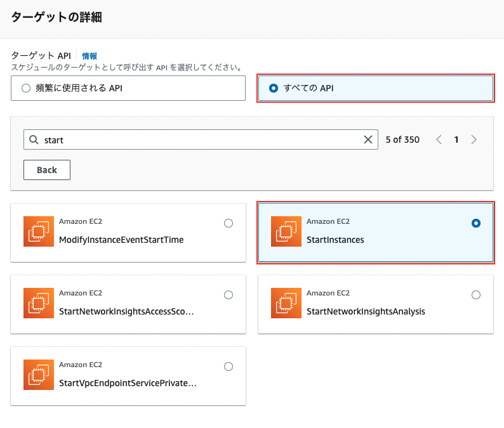Click the ModifyInstanceEventStartTime label
This screenshot has height=428, width=504.
121,240
